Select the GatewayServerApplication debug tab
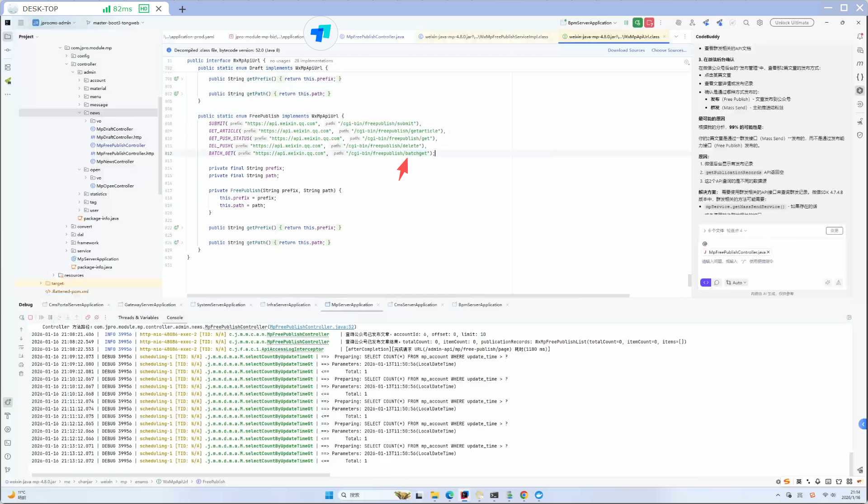Viewport: 868px width, 504px height. coord(150,305)
